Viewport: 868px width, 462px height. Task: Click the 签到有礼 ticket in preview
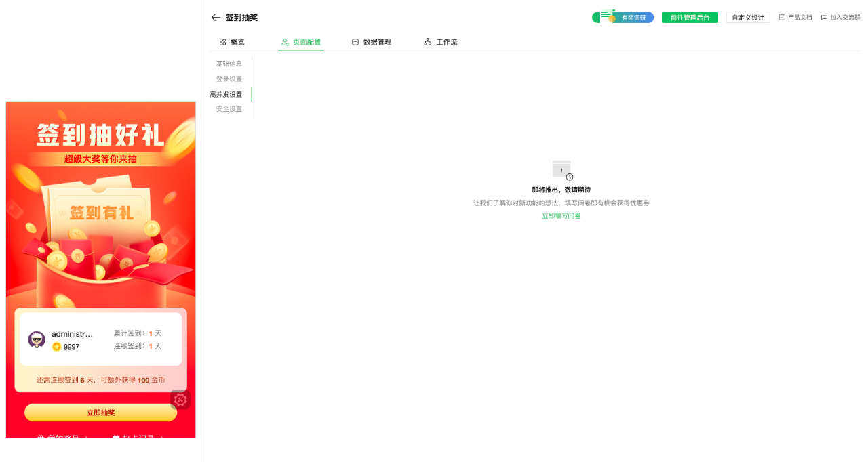pos(101,212)
